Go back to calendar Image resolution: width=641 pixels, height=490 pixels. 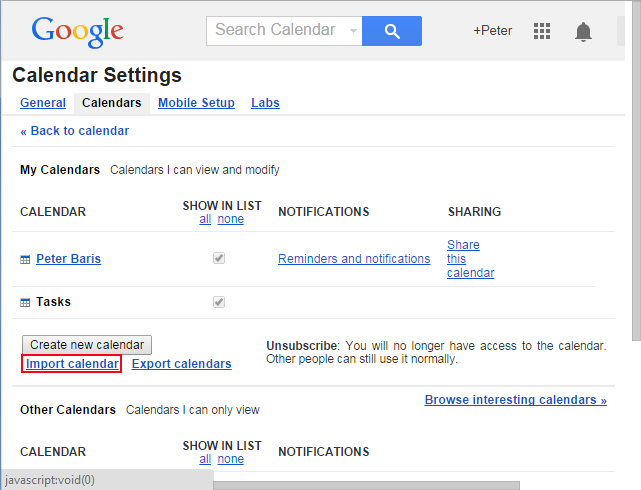coord(75,131)
